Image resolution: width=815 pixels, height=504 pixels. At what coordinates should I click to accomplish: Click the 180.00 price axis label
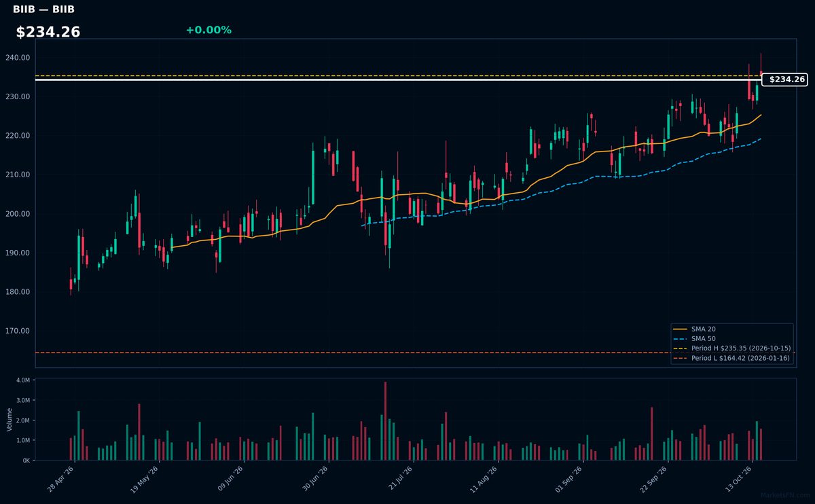(x=18, y=292)
